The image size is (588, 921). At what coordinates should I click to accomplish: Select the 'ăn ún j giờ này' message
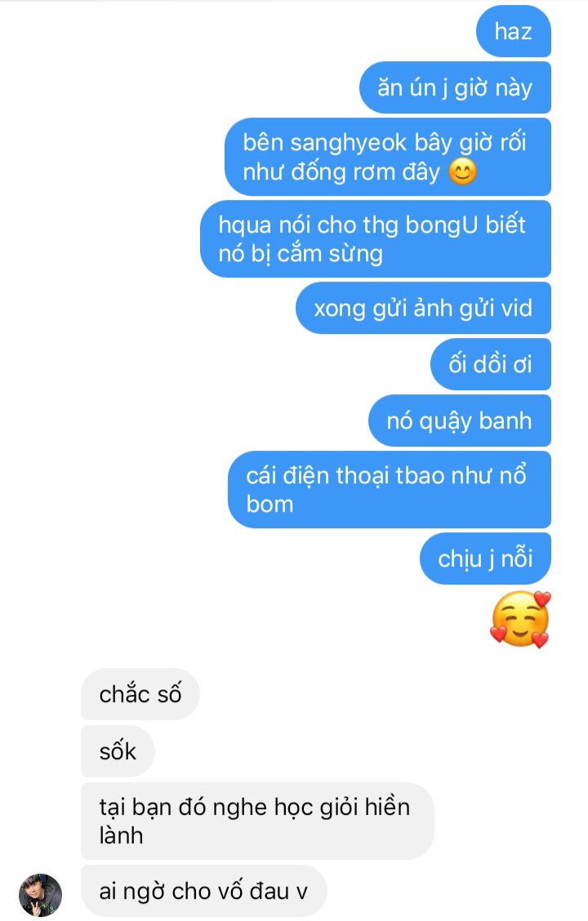[455, 87]
